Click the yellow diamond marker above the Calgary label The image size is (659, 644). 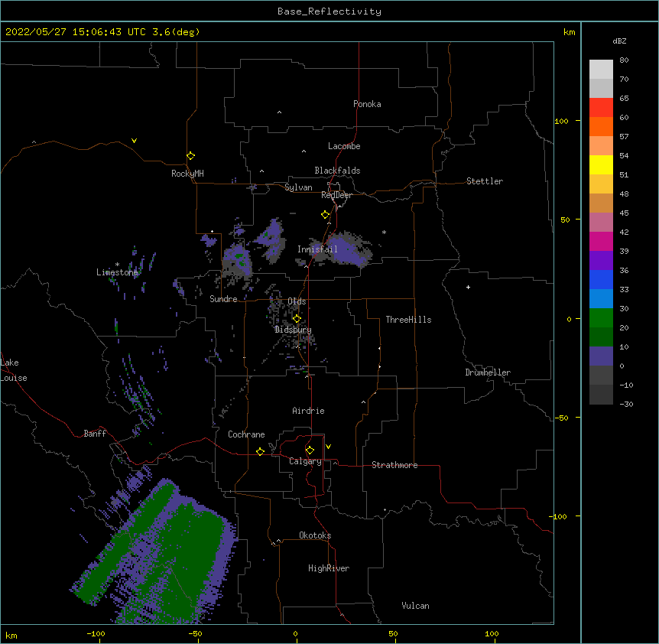pyautogui.click(x=310, y=450)
